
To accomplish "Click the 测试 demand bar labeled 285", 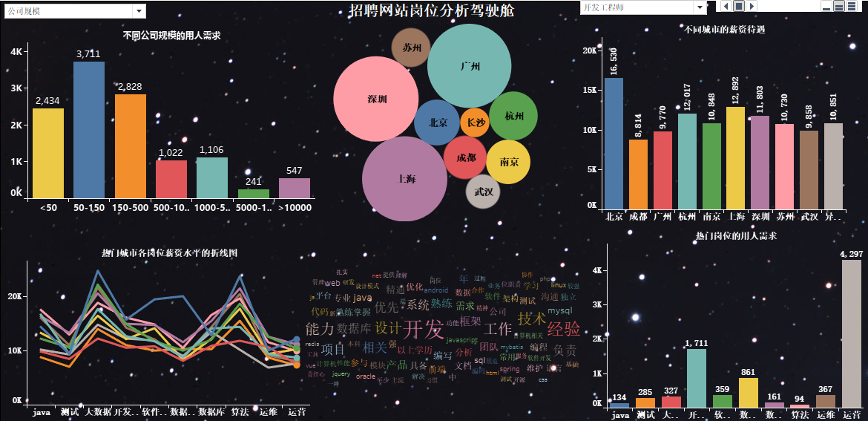I will [645, 403].
